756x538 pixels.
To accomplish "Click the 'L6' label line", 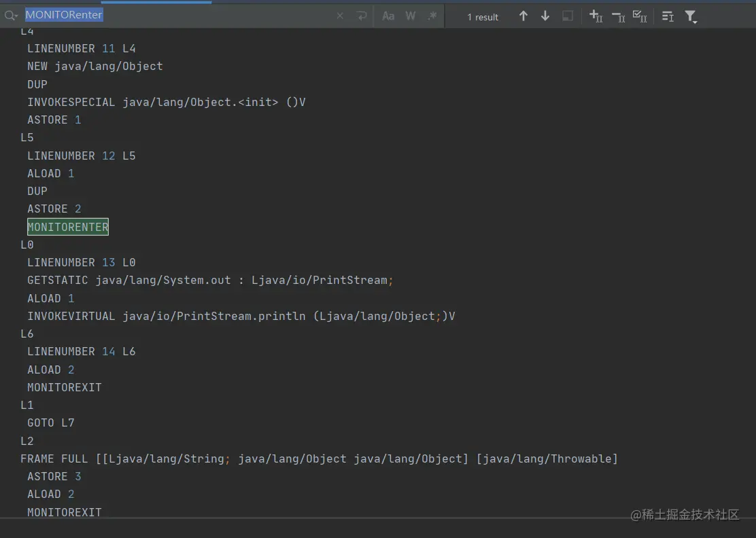I will pyautogui.click(x=27, y=334).
